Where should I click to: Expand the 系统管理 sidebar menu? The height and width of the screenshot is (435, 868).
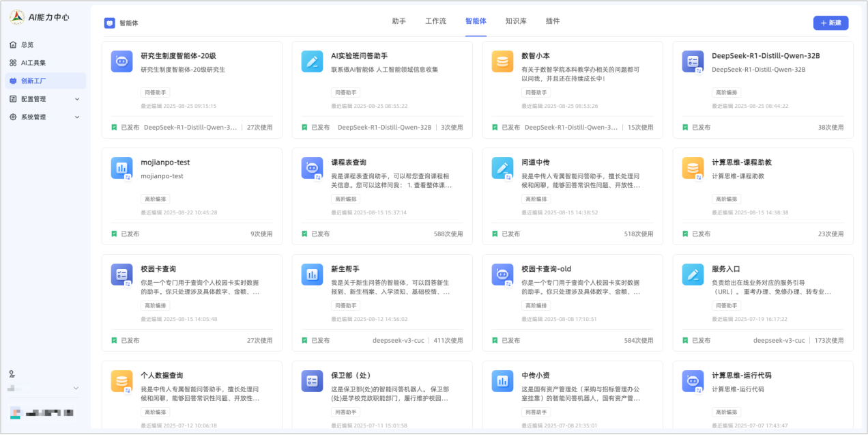[76, 117]
